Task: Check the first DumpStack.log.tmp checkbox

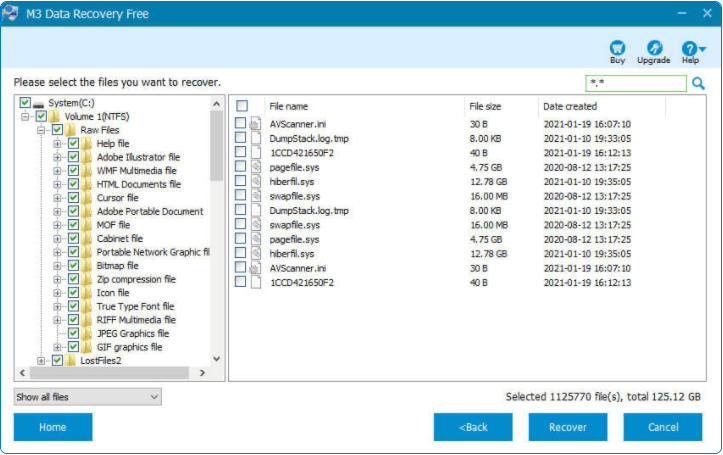Action: point(240,137)
